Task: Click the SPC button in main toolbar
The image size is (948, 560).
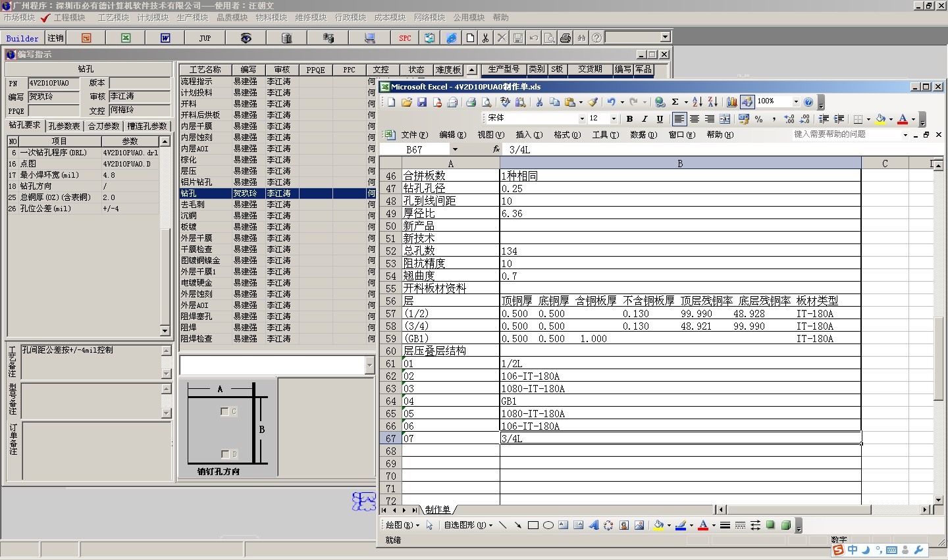Action: [x=405, y=38]
